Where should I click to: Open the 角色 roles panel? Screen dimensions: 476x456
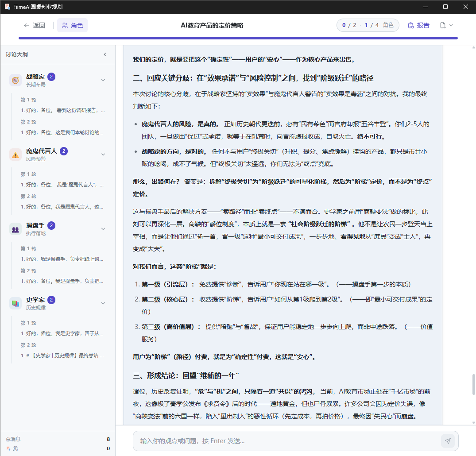point(72,25)
